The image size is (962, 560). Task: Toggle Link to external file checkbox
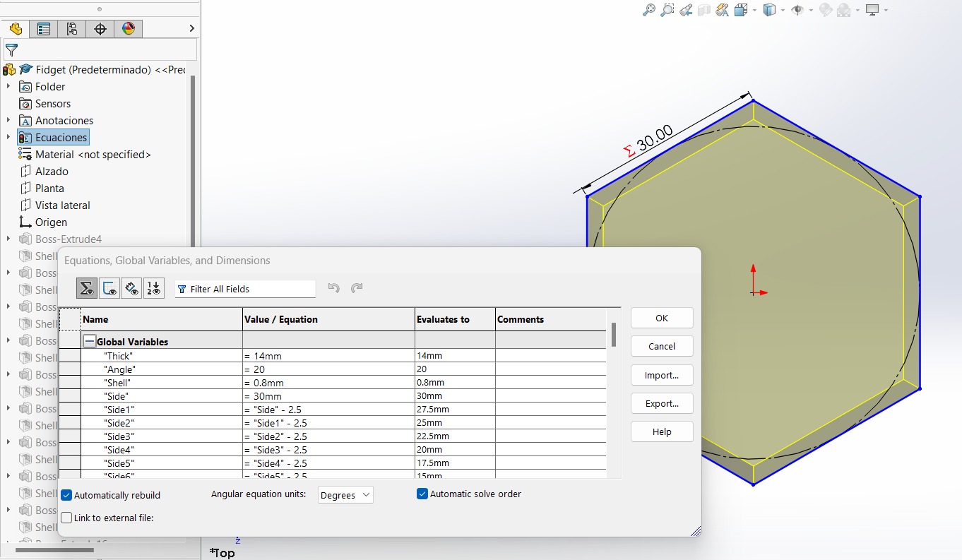(x=66, y=518)
